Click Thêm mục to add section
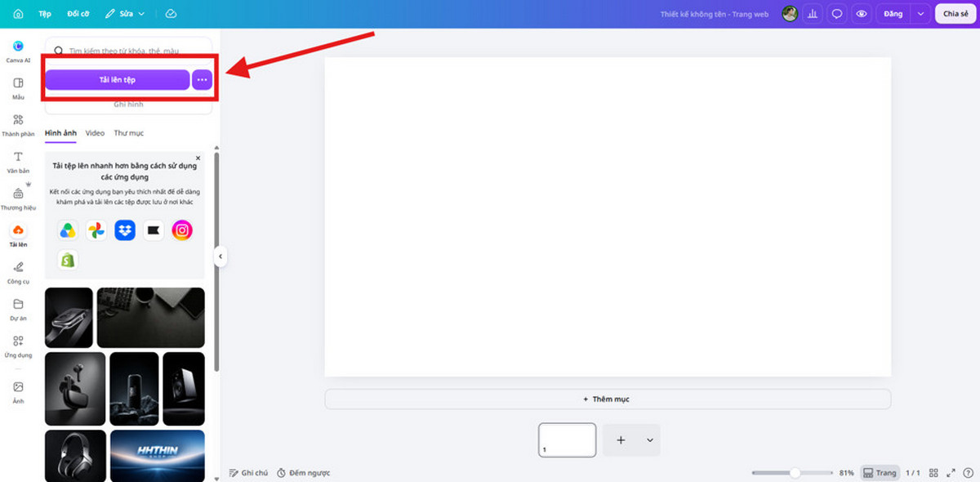980x482 pixels. click(x=608, y=399)
